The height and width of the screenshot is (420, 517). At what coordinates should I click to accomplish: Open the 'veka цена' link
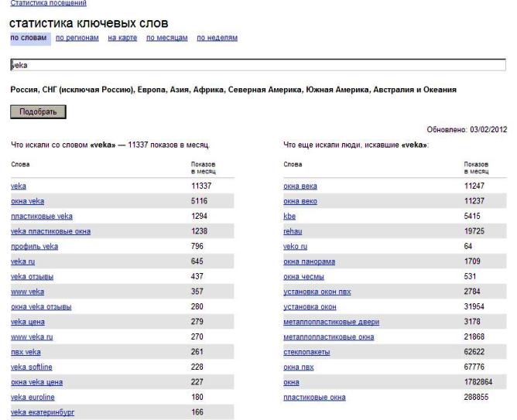(x=28, y=322)
